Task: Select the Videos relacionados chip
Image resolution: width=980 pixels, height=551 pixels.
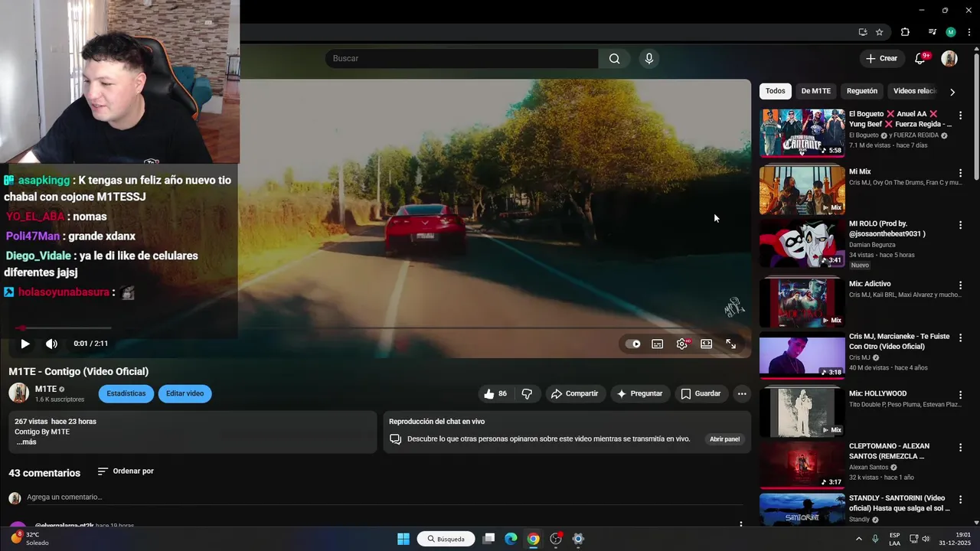Action: [x=915, y=91]
